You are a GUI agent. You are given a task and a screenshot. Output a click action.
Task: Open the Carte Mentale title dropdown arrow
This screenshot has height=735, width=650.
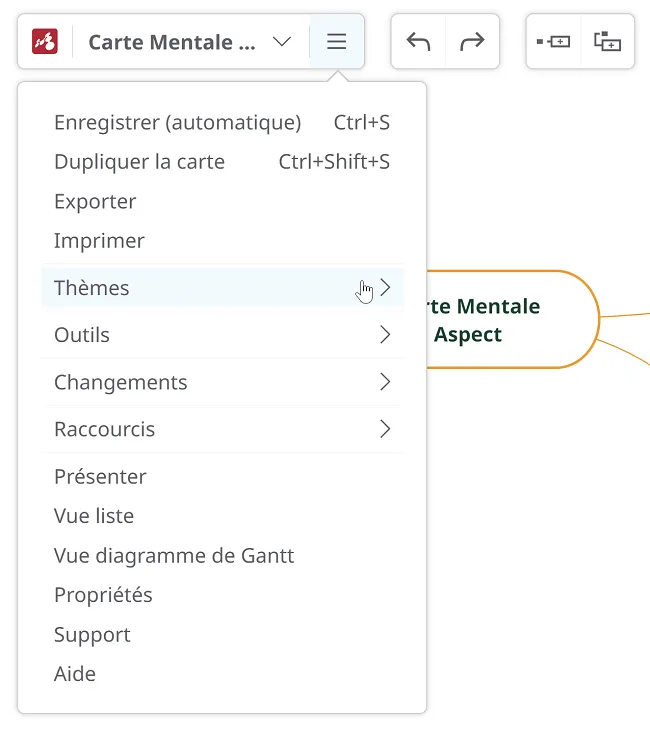(282, 42)
